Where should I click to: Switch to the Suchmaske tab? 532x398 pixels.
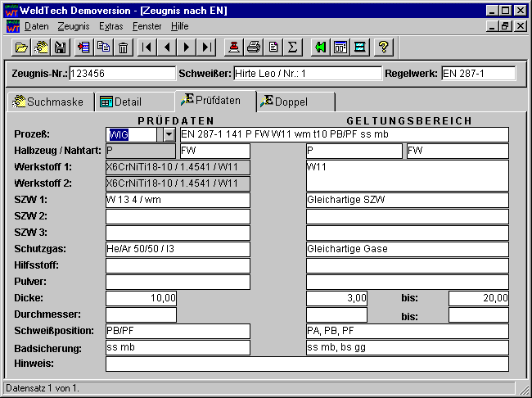tap(47, 102)
